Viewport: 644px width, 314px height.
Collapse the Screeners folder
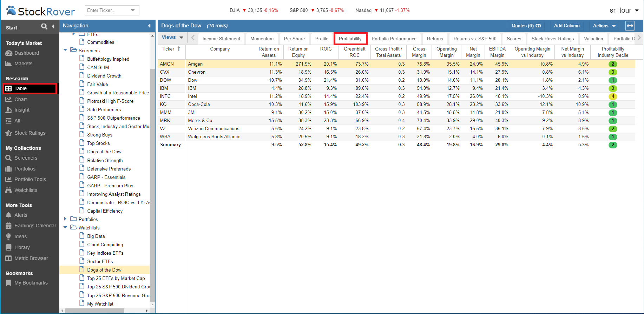click(65, 50)
